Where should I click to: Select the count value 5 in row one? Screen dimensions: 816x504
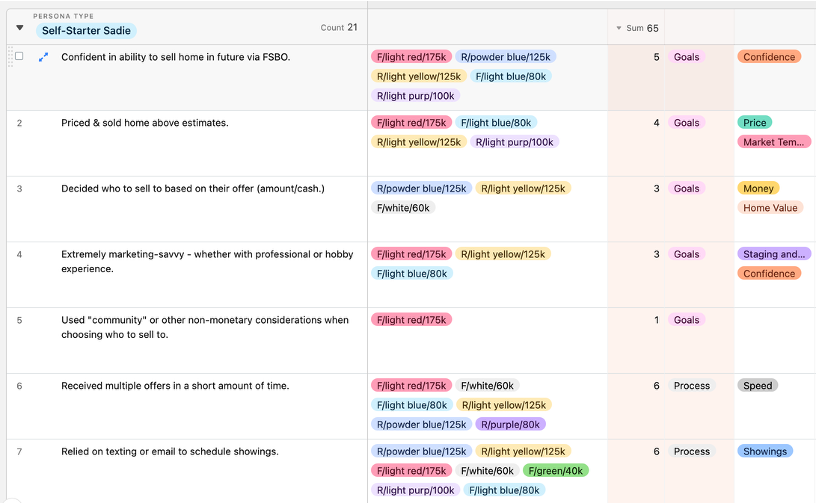(656, 57)
